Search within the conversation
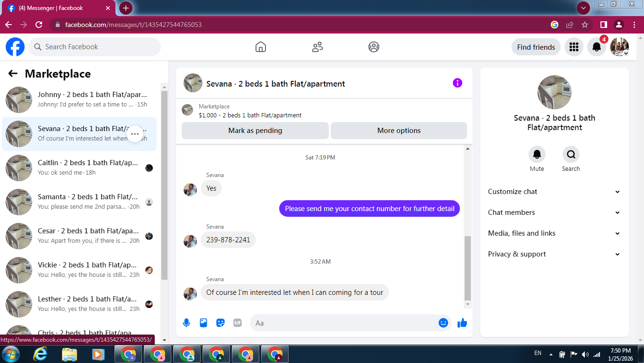This screenshot has width=644, height=363. click(571, 154)
